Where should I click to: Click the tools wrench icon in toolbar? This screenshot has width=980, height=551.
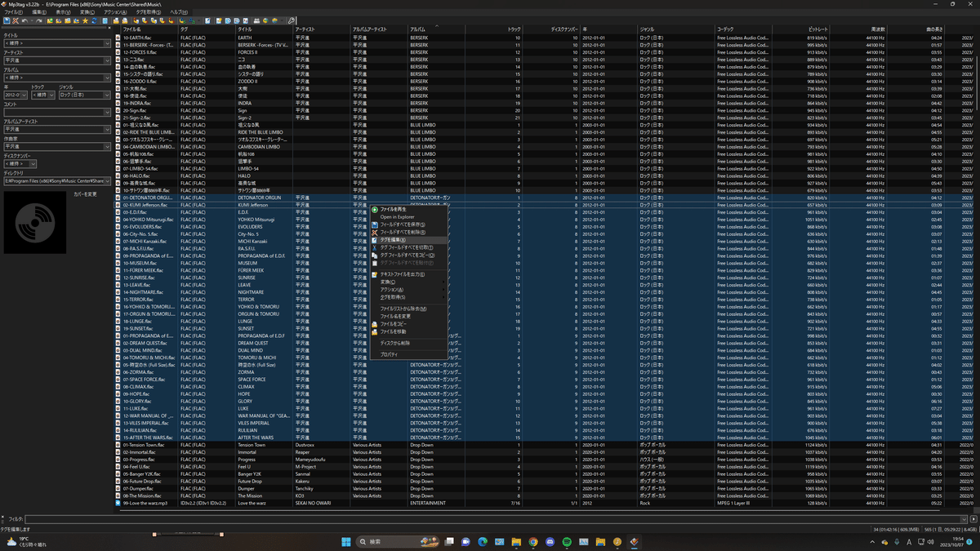(x=292, y=20)
